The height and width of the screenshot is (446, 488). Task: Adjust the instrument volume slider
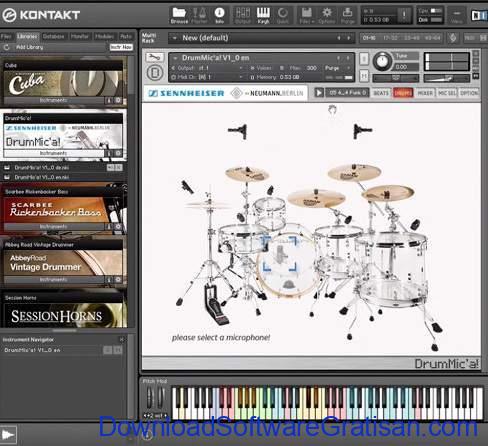point(447,78)
